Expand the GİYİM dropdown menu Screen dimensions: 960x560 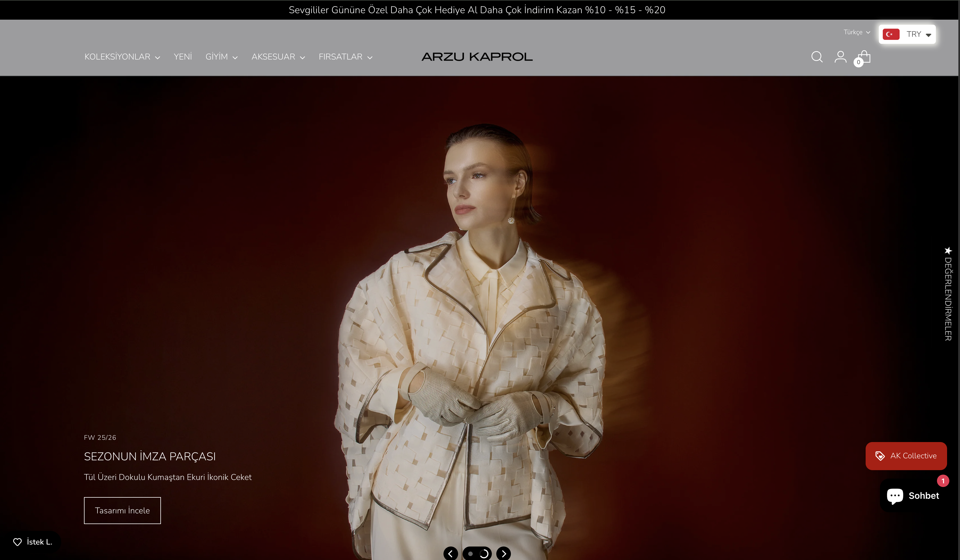point(221,57)
